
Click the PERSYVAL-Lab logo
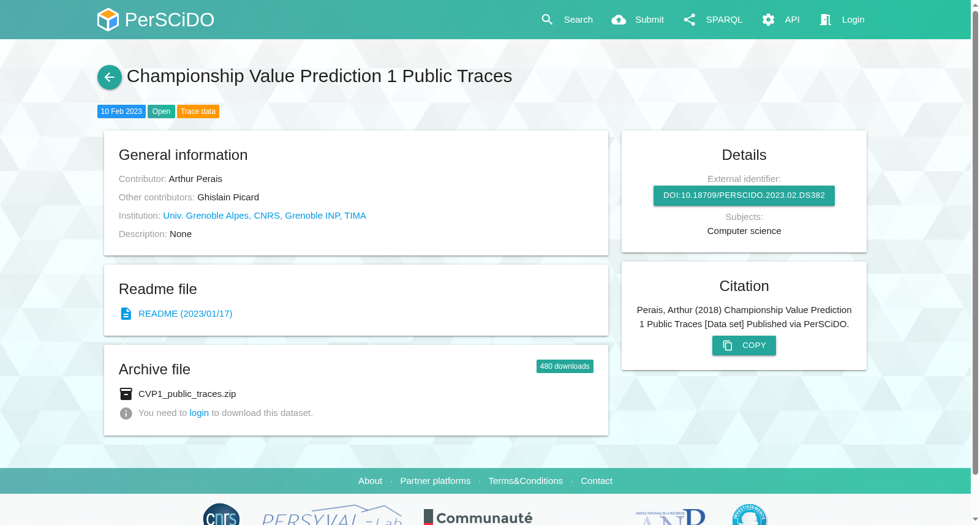click(332, 515)
